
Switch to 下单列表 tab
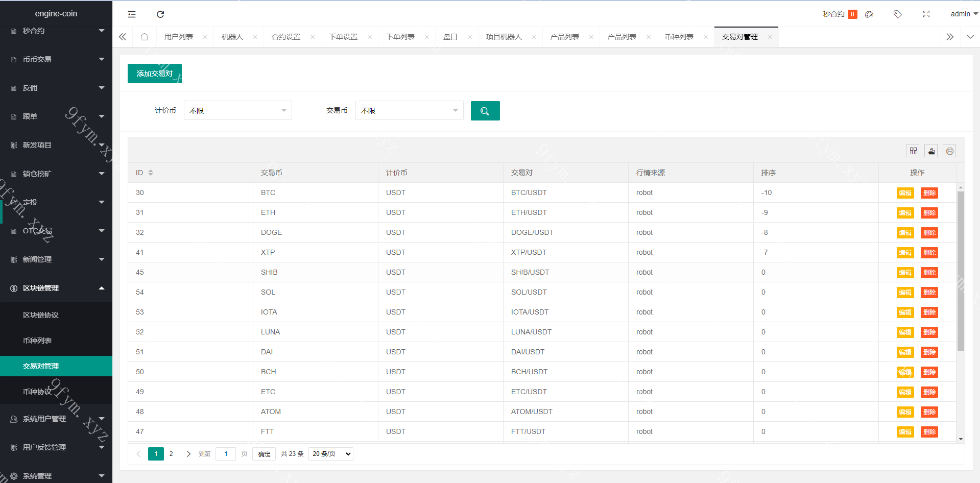pyautogui.click(x=400, y=37)
